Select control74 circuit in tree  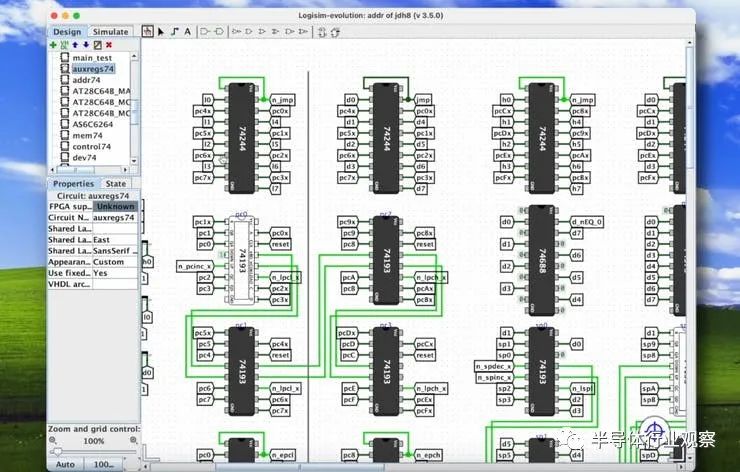pyautogui.click(x=92, y=146)
